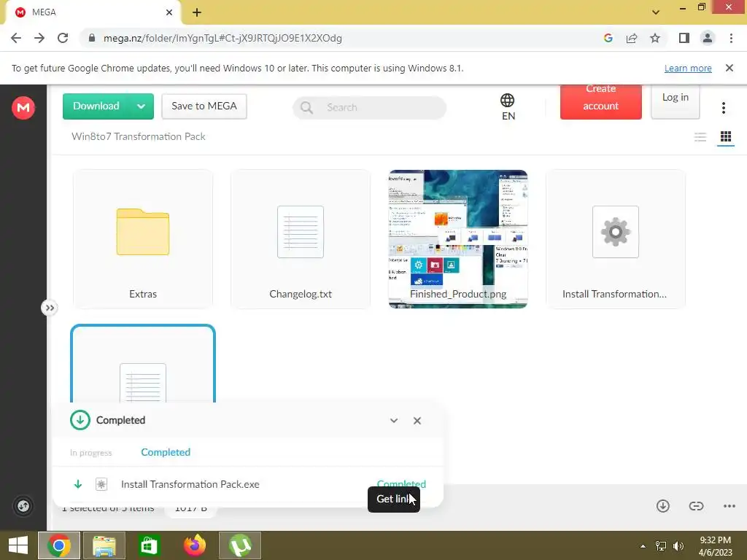Click the selected text file tile

point(143,364)
